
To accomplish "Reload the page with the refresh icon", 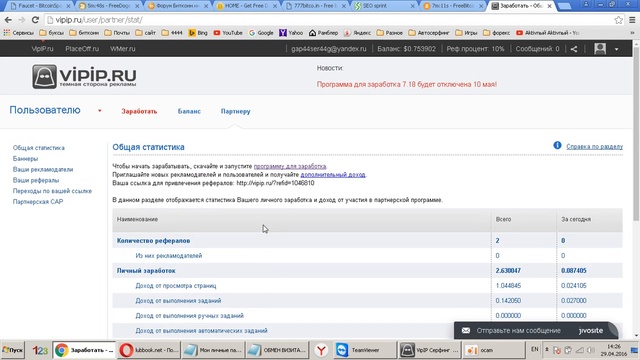I will [x=35, y=20].
